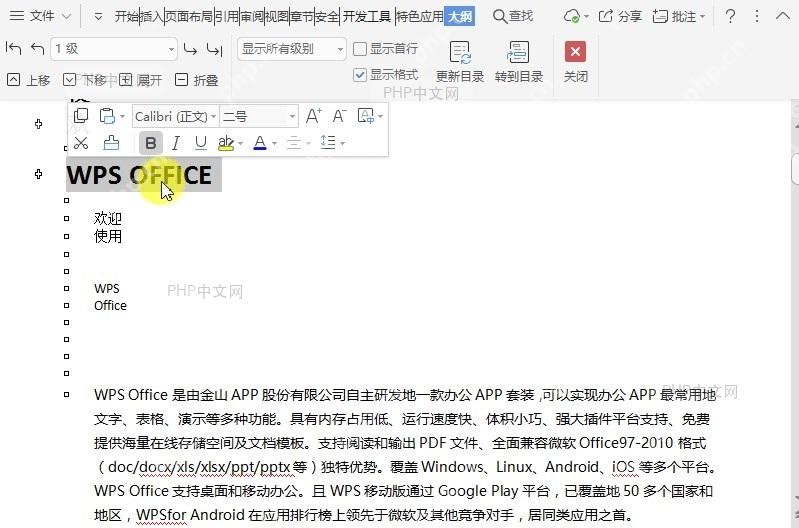Toggle Underline formatting
This screenshot has width=799, height=528.
[x=201, y=143]
